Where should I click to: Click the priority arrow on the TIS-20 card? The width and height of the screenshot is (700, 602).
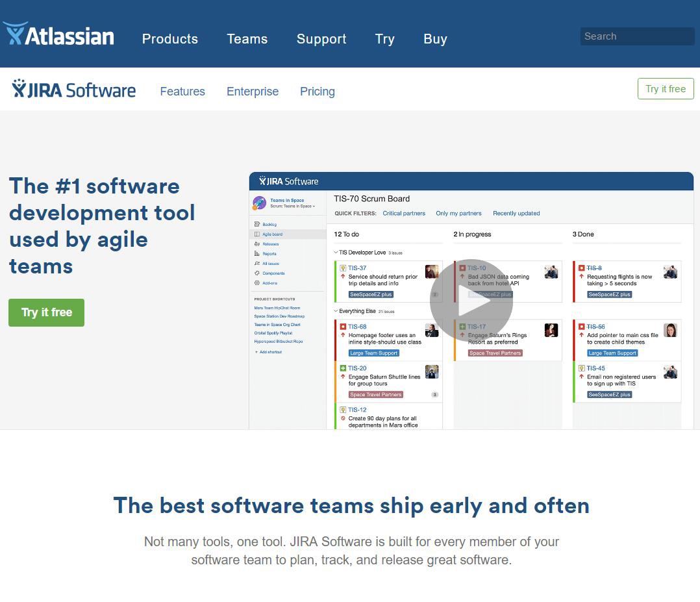click(343, 377)
